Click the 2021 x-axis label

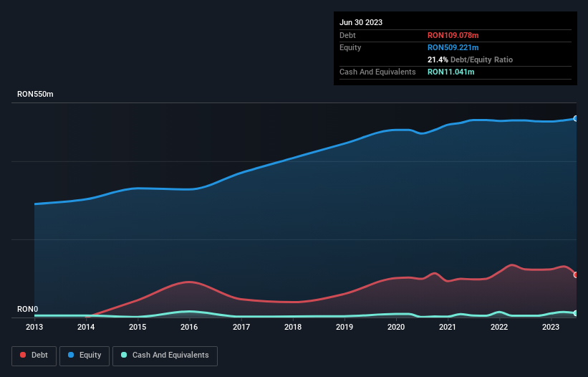click(x=448, y=327)
